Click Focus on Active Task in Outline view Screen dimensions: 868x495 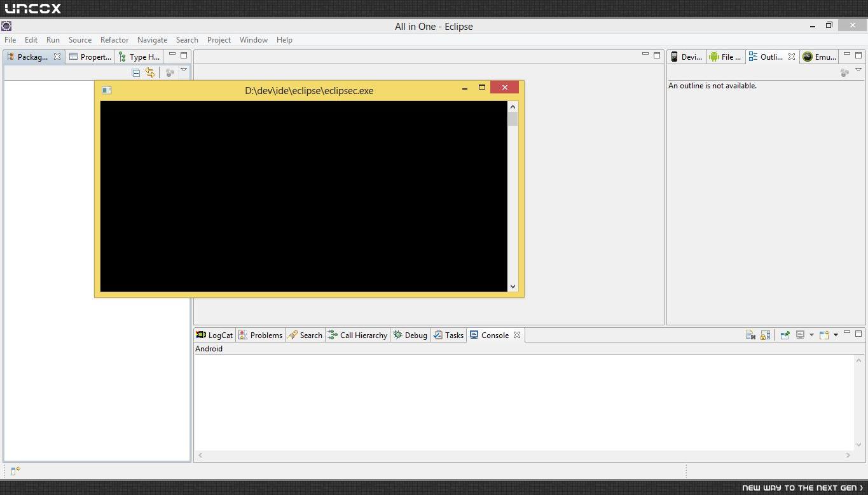click(844, 73)
